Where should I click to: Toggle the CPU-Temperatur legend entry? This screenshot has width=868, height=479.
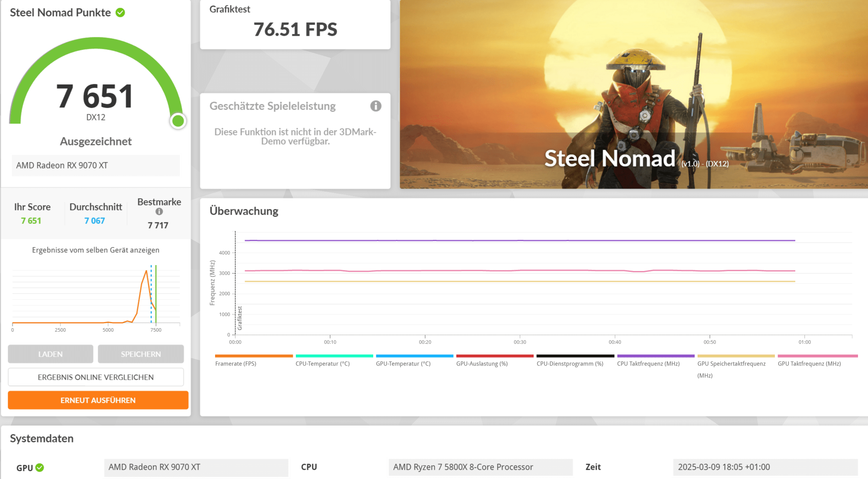322,364
